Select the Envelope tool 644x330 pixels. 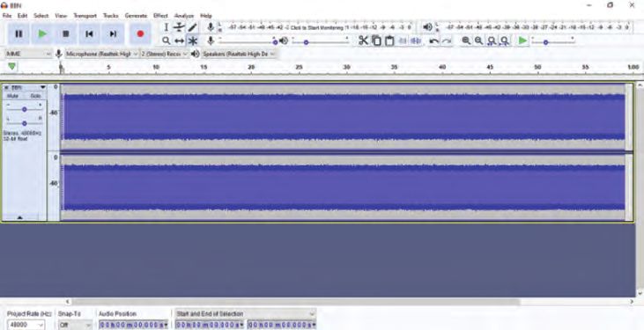(x=179, y=27)
